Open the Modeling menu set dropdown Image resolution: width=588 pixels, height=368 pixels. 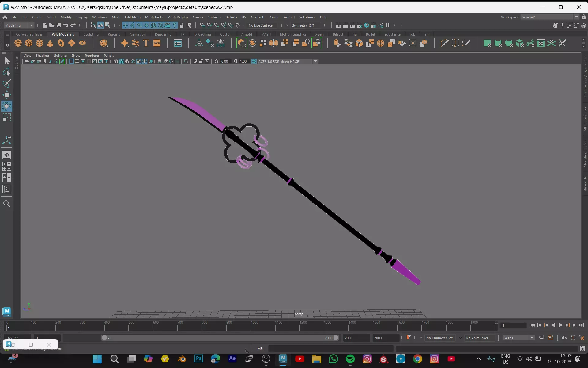click(x=19, y=25)
